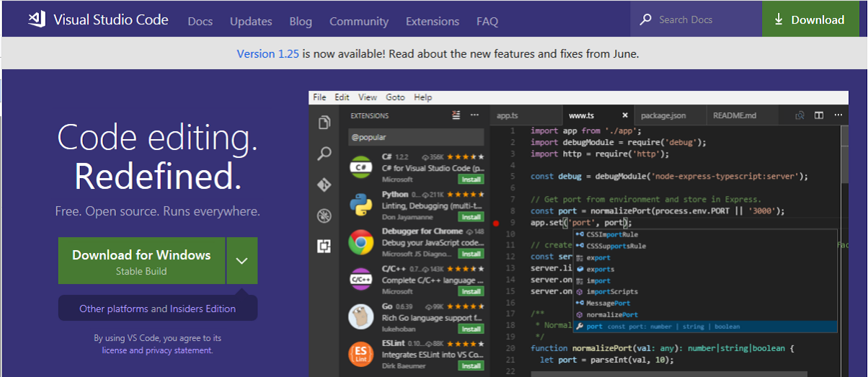The image size is (868, 377).
Task: Close the www.ts editor tab
Action: tap(624, 115)
